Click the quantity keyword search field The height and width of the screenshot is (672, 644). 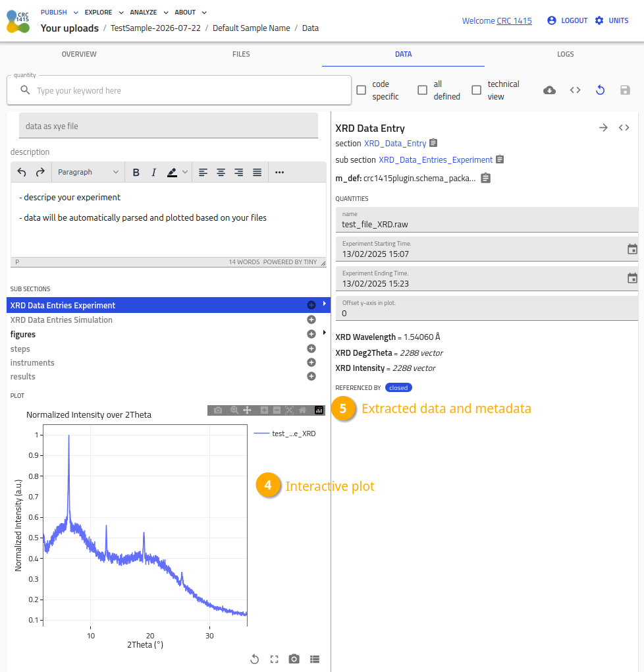click(x=179, y=90)
